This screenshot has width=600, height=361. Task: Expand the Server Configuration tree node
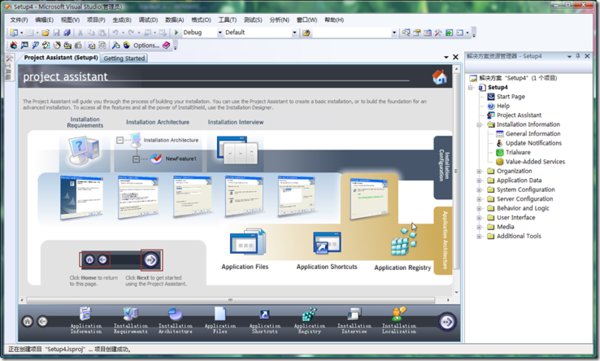pyautogui.click(x=479, y=199)
